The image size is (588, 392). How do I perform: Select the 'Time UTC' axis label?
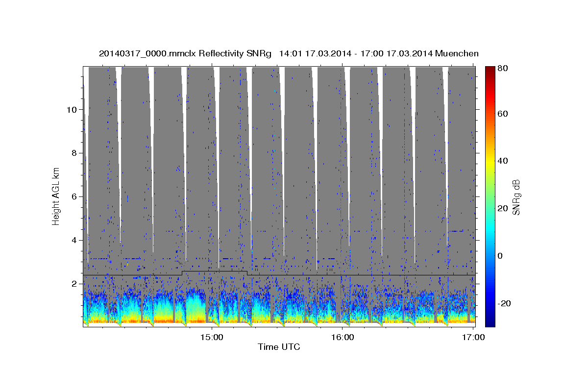coord(279,347)
